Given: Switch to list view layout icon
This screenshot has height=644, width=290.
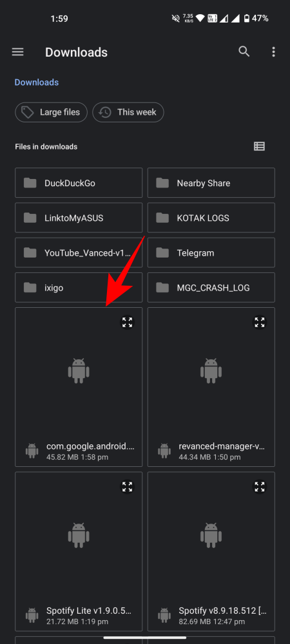Looking at the screenshot, I should click(259, 146).
